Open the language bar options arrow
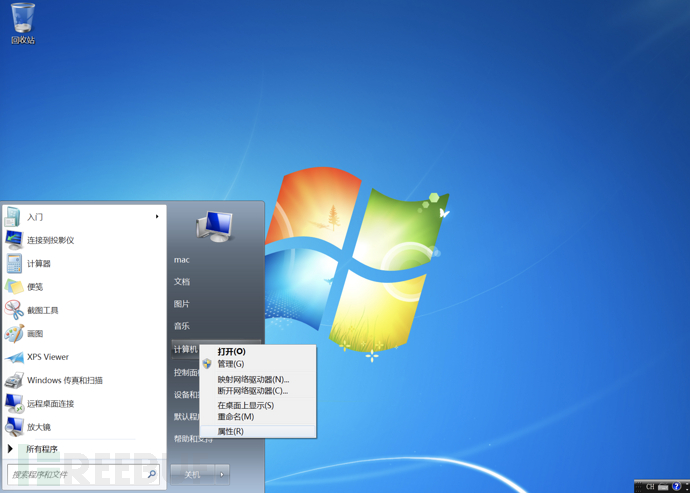This screenshot has height=493, width=690. click(x=685, y=488)
